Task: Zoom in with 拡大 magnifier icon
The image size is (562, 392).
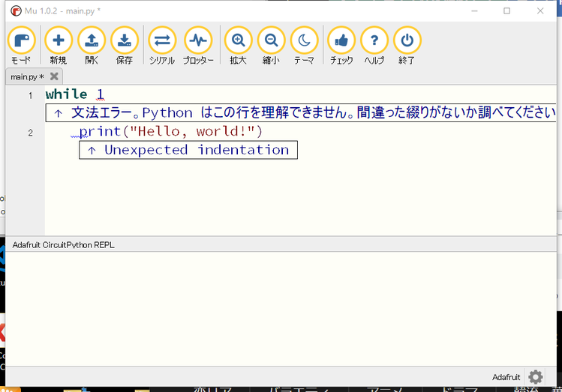Action: pos(239,41)
